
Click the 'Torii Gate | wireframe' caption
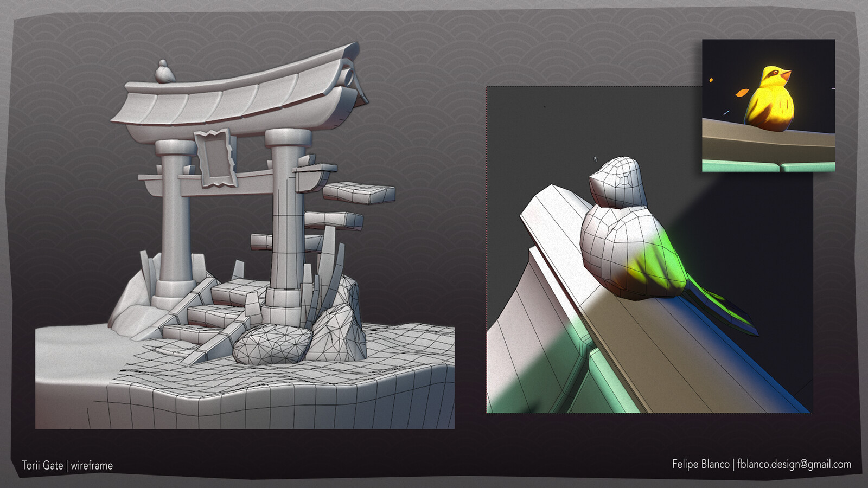pos(67,465)
